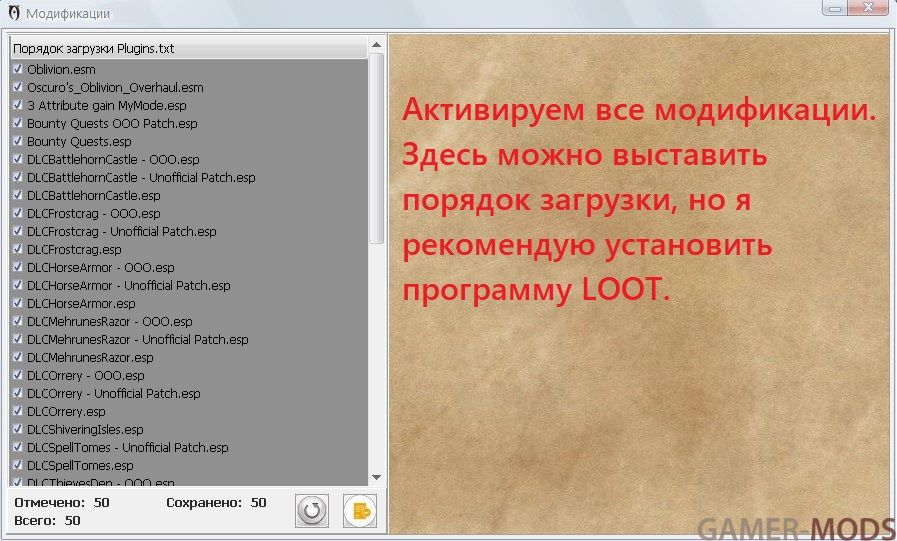897x541 pixels.
Task: Uncheck DLCBattlehornCastle - OOO.esp checkbox
Action: tap(18, 159)
